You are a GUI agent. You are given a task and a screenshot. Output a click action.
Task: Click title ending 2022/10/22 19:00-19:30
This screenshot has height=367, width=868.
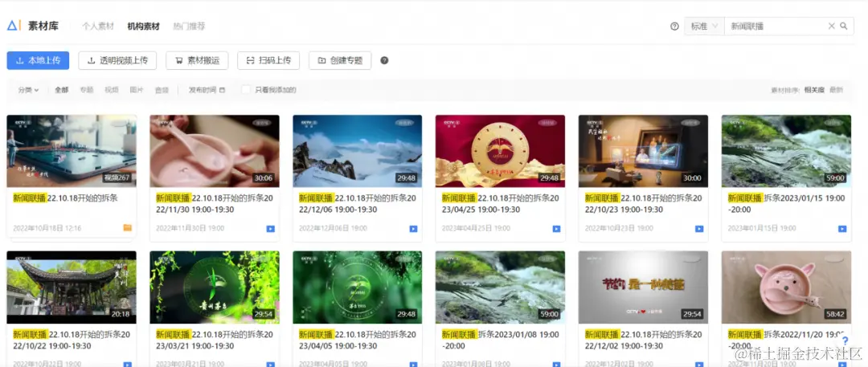[72, 340]
